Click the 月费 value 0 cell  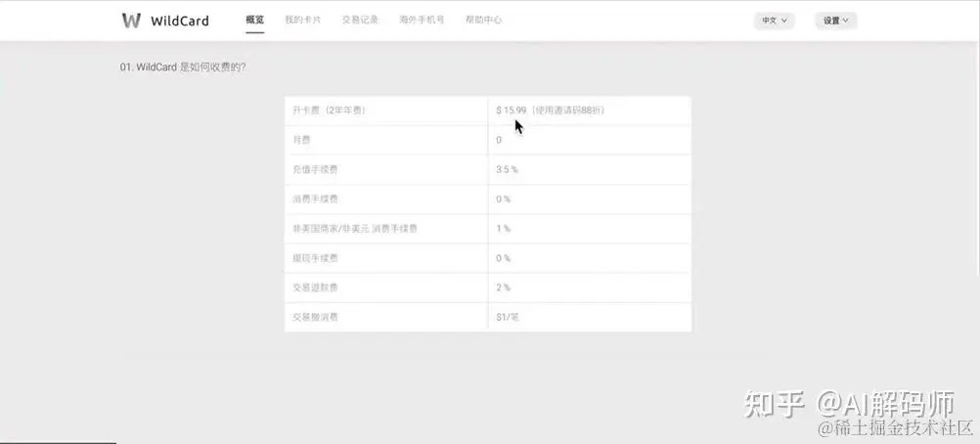pos(590,140)
